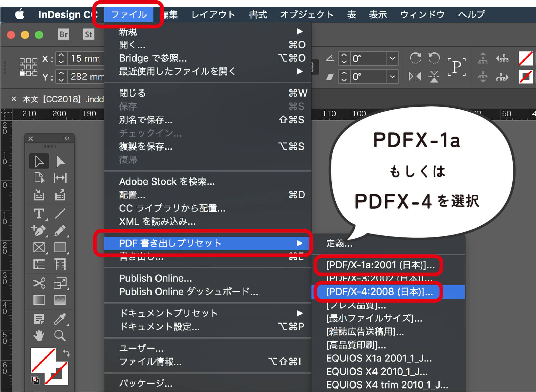
Task: Choose [PDF/X-1a:2001 (日本)] preset
Action: coord(380,265)
